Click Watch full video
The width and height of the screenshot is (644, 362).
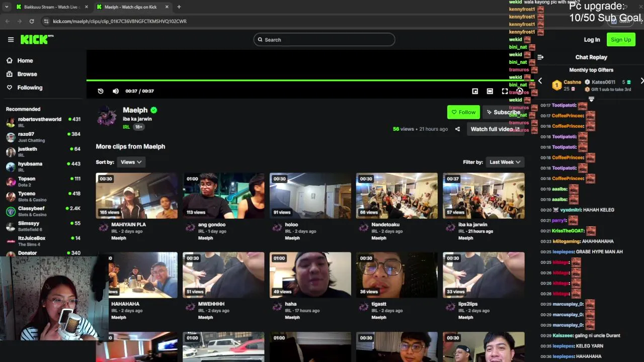click(495, 129)
